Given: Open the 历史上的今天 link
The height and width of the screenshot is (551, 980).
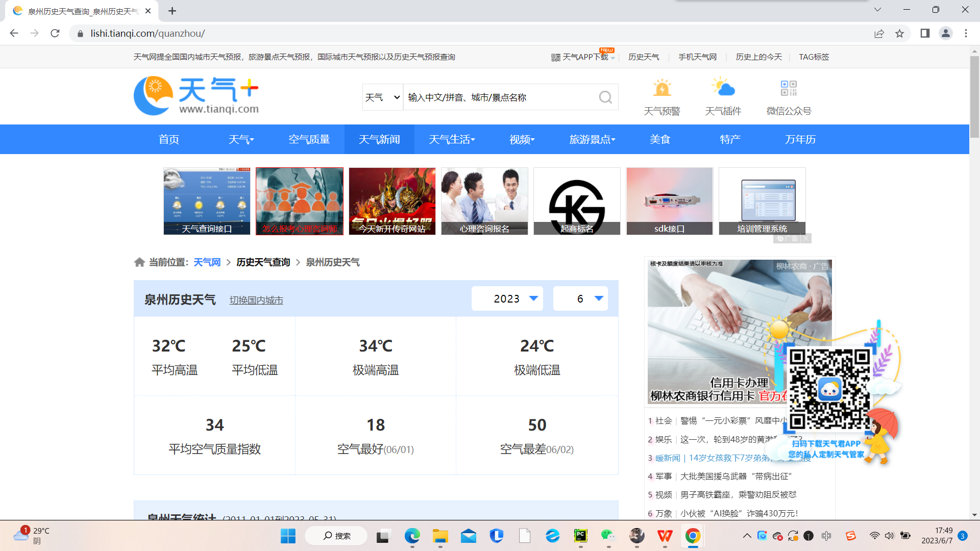Looking at the screenshot, I should pyautogui.click(x=758, y=57).
